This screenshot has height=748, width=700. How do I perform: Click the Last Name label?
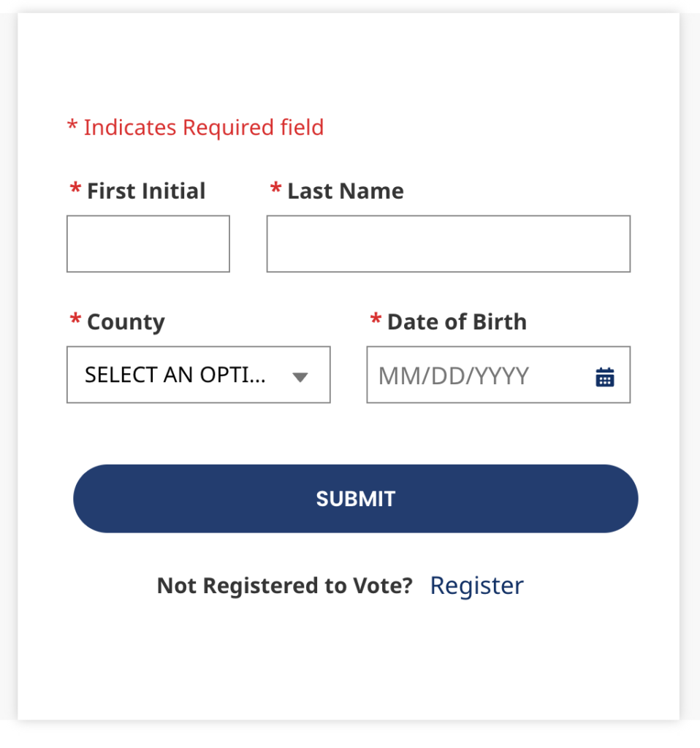(x=346, y=191)
